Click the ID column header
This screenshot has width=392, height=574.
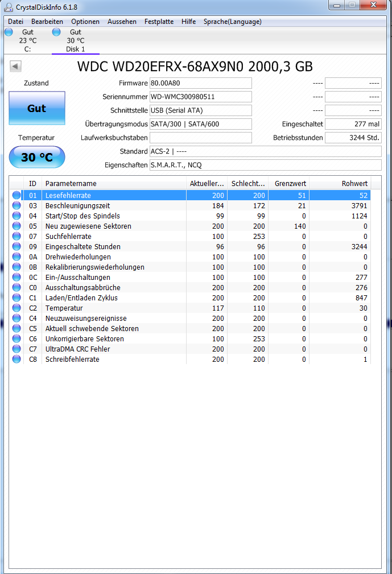32,183
